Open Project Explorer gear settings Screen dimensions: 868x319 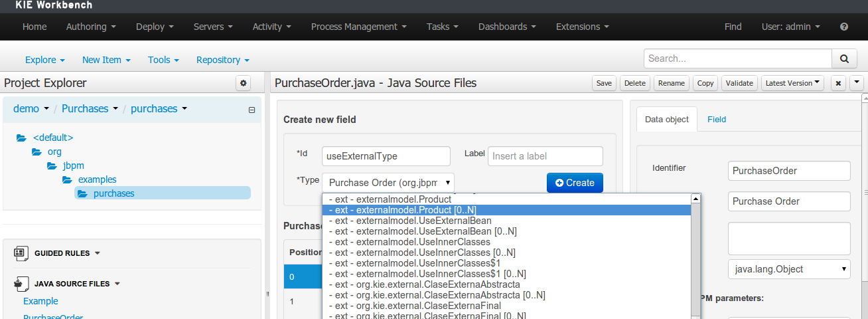coord(244,83)
